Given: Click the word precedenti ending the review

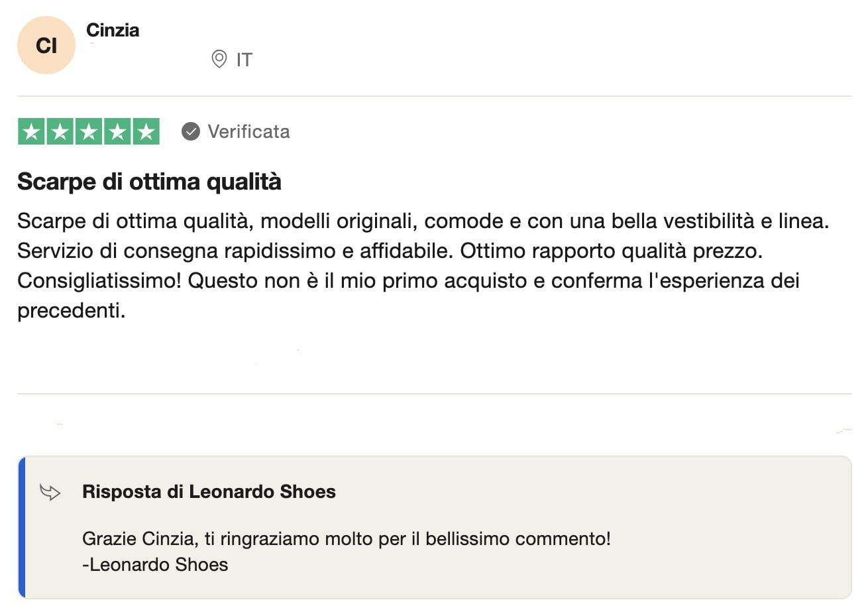Looking at the screenshot, I should 72,311.
